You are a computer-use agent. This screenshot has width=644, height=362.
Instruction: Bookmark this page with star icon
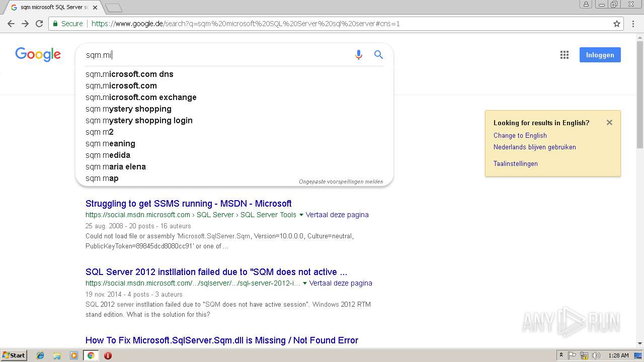(x=617, y=24)
